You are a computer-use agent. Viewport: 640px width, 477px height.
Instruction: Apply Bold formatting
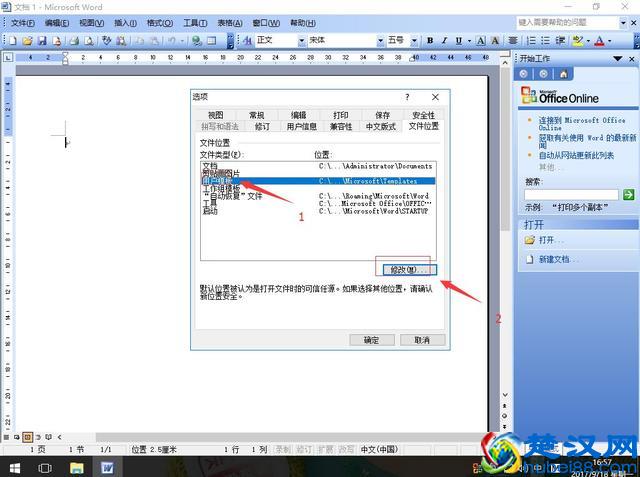[x=430, y=40]
